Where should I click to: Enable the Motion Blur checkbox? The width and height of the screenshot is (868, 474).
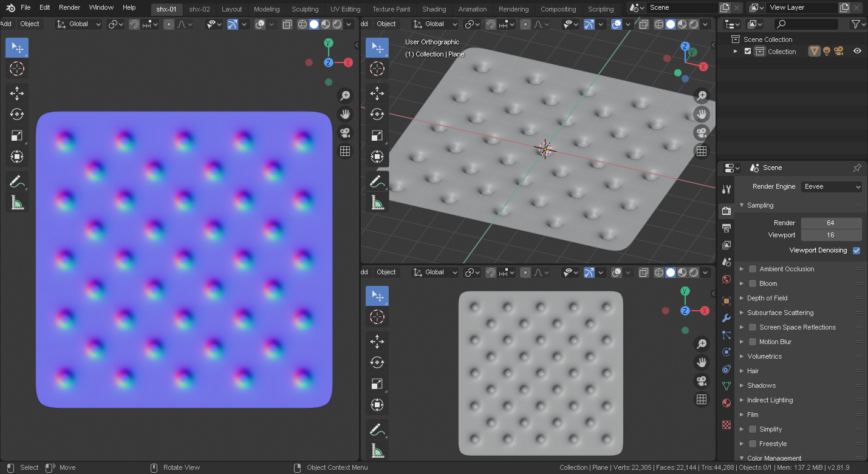pos(753,342)
